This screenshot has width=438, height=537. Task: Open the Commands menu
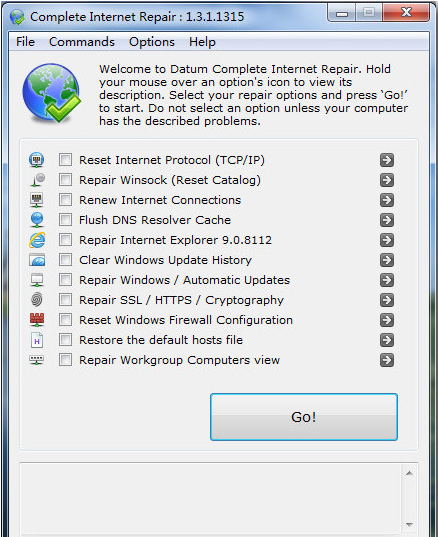(x=82, y=42)
